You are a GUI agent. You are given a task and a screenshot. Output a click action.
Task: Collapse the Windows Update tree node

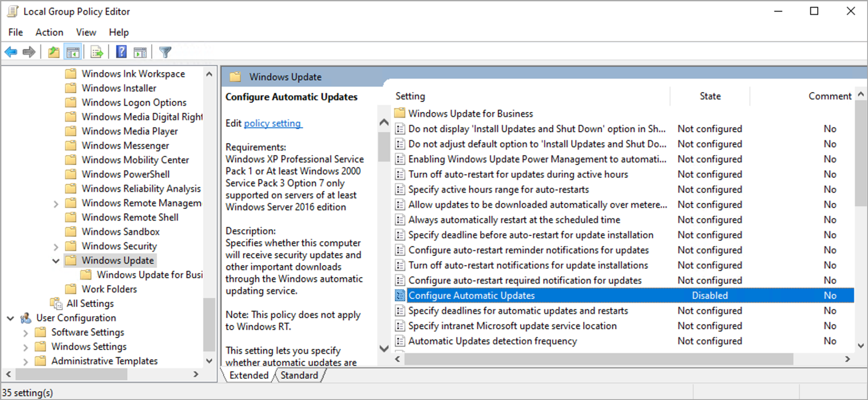[56, 260]
